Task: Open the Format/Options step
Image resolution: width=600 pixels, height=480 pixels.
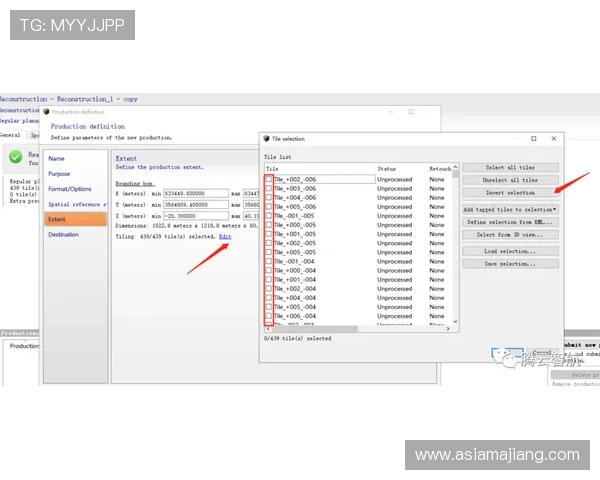Action: tap(70, 188)
